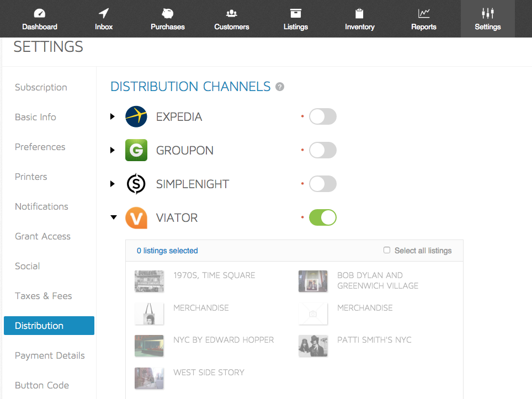
Task: Select the 1970s, Time Square listing thumbnail
Action: point(149,281)
